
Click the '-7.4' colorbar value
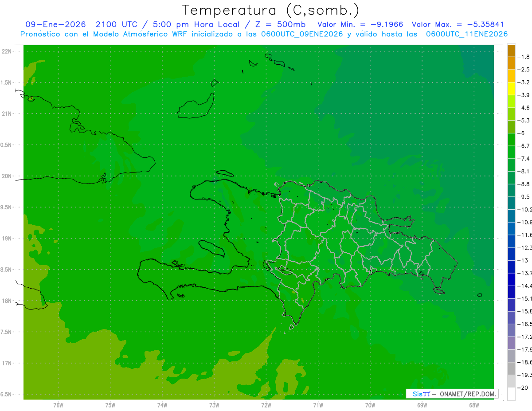click(524, 158)
